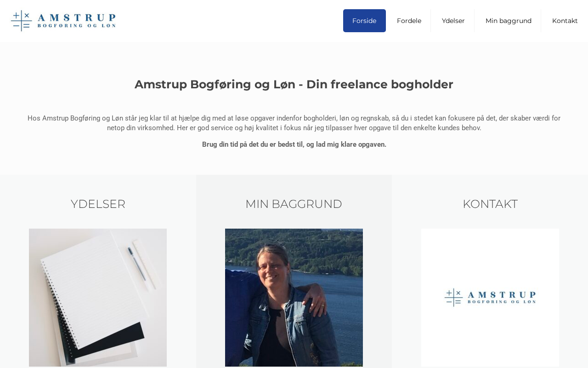The image size is (588, 368).
Task: Open the portrait photo under Min Baggrund
Action: (x=294, y=298)
